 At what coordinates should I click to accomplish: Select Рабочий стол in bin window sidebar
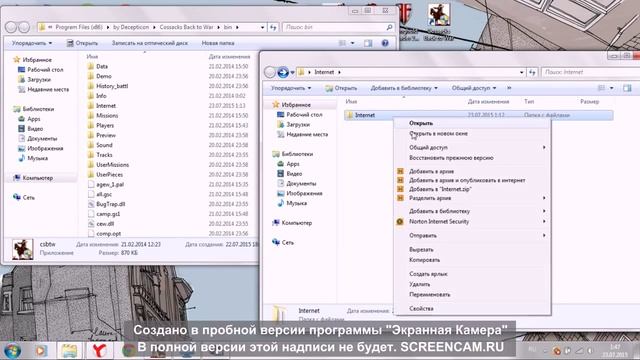(x=45, y=70)
